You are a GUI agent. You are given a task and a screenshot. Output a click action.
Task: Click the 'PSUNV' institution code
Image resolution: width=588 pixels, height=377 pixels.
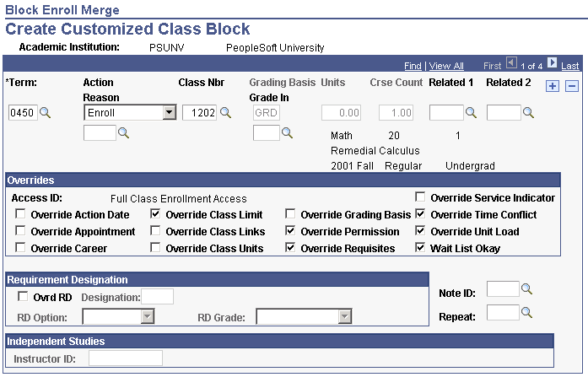pos(166,48)
